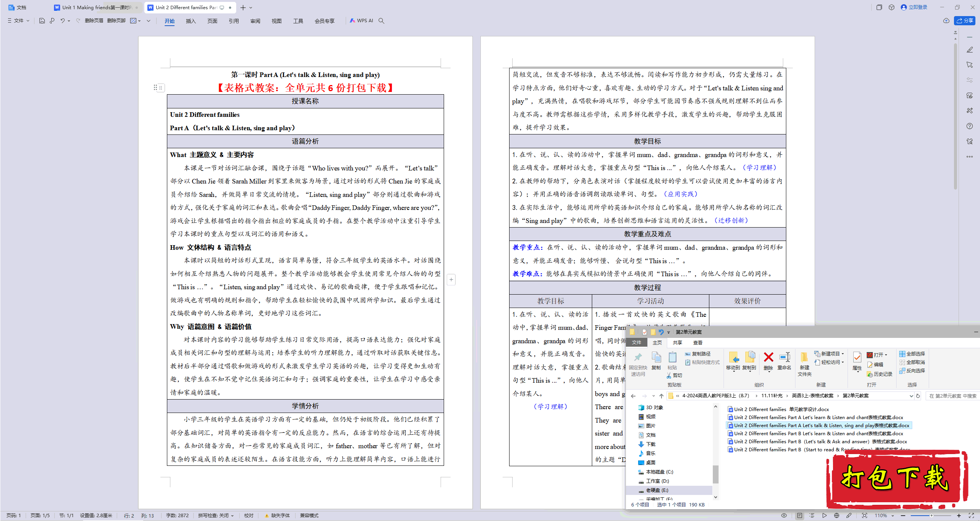Click the cloud sync icon beside Share
Image resolution: width=980 pixels, height=521 pixels.
pyautogui.click(x=946, y=21)
